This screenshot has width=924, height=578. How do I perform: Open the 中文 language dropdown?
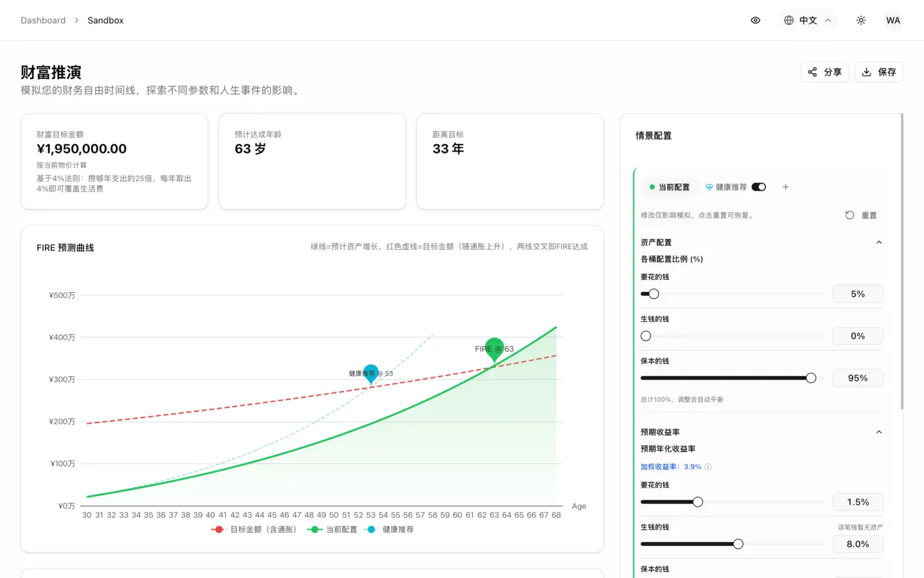click(x=807, y=21)
